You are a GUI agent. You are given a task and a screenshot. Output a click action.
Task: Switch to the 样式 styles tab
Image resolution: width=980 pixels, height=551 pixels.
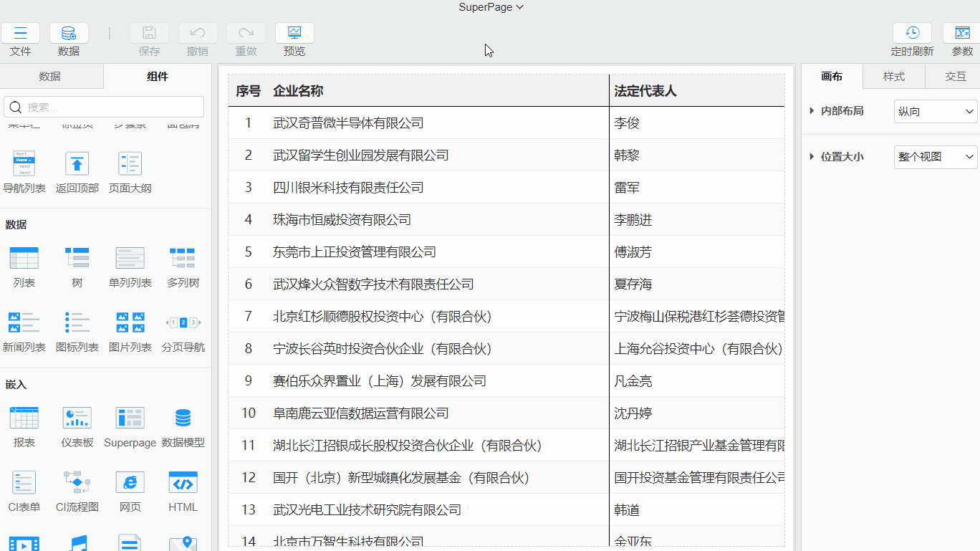click(x=894, y=76)
